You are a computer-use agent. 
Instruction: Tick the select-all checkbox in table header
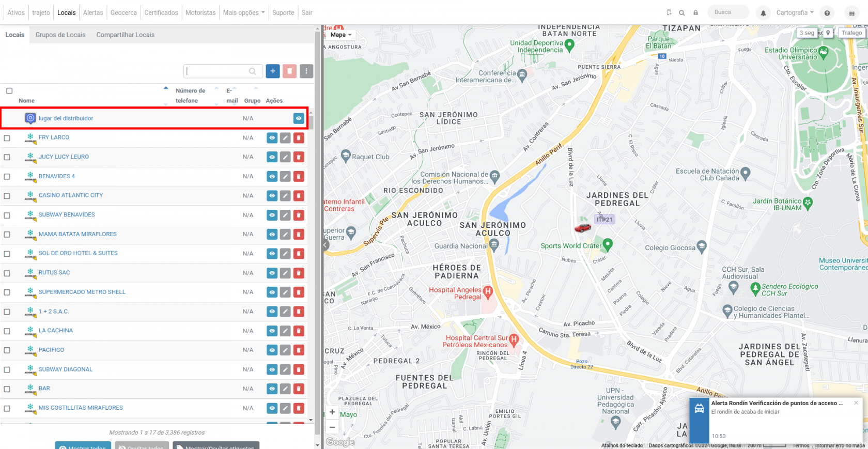pyautogui.click(x=9, y=91)
